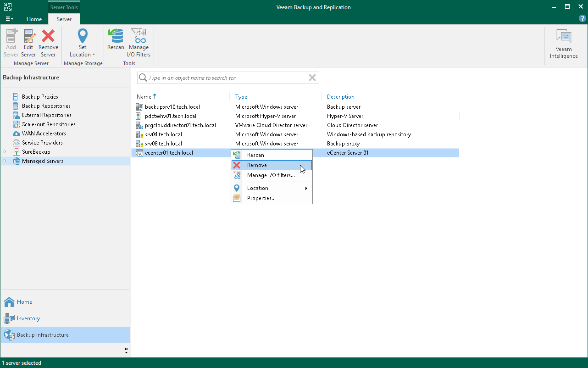588x368 pixels.
Task: Open the Veeam Intelligence panel
Action: click(563, 44)
